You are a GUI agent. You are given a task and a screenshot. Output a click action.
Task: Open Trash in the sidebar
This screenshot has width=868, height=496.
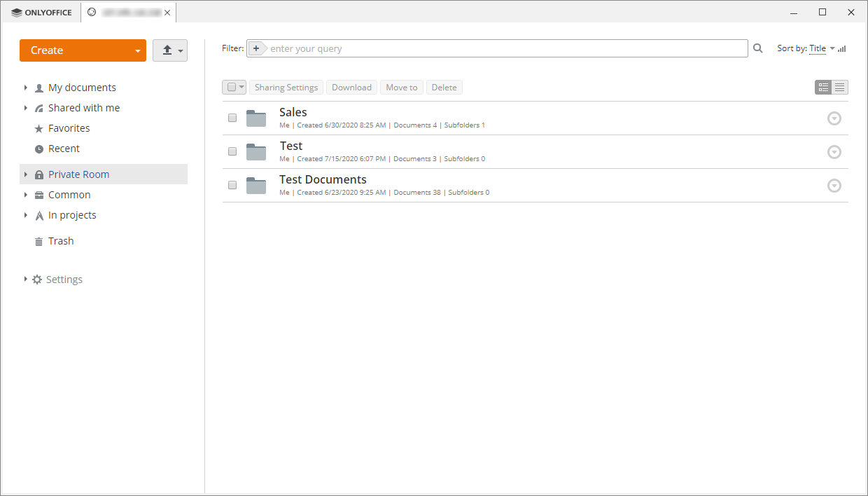pyautogui.click(x=60, y=241)
